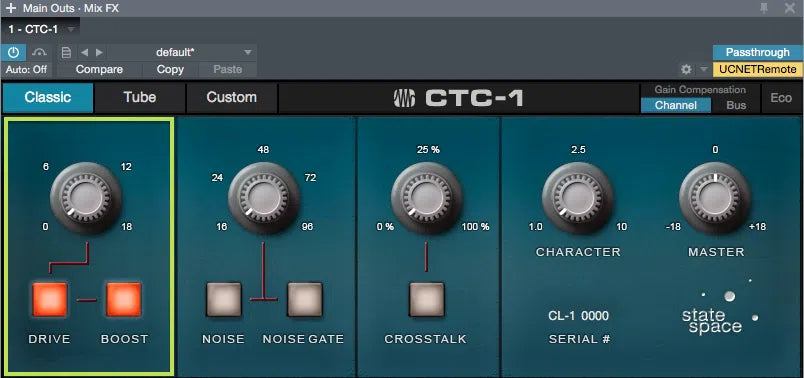Viewport: 804px width, 378px height.
Task: Select the Tube console tab
Action: [139, 97]
